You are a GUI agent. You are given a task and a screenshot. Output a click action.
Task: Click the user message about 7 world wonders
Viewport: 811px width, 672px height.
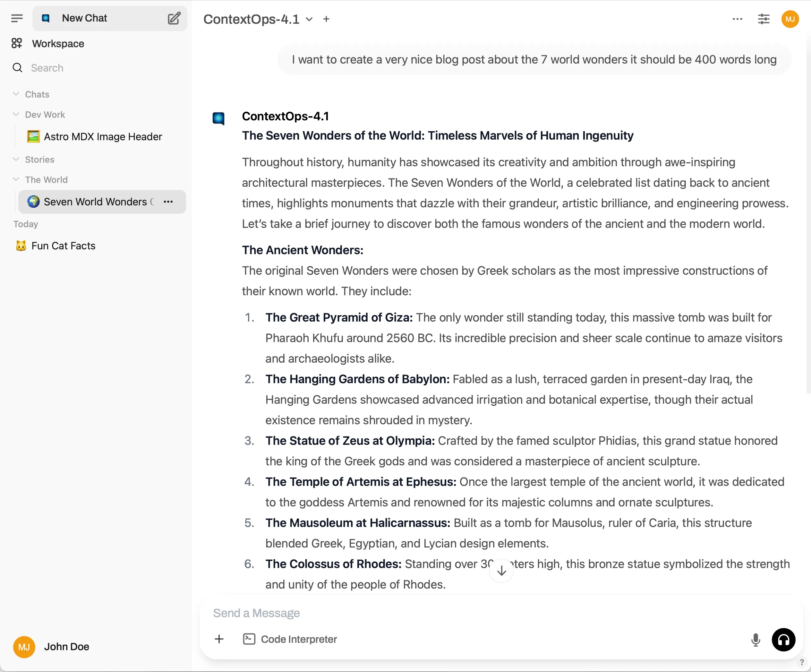pos(534,59)
